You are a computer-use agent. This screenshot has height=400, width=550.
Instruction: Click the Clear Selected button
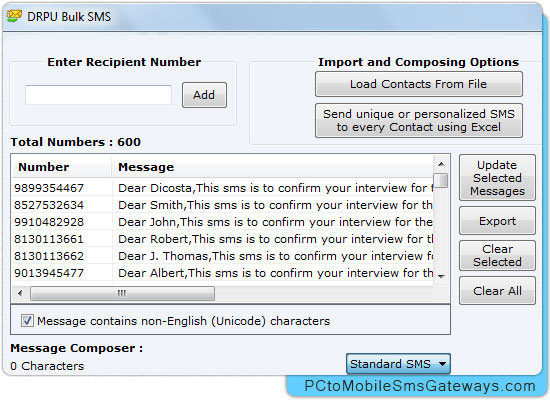(497, 255)
